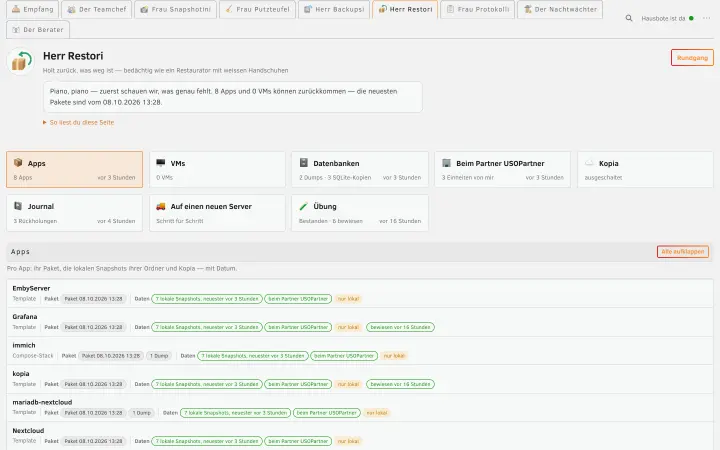
Task: Click the Berater tab icon
Action: click(x=16, y=29)
